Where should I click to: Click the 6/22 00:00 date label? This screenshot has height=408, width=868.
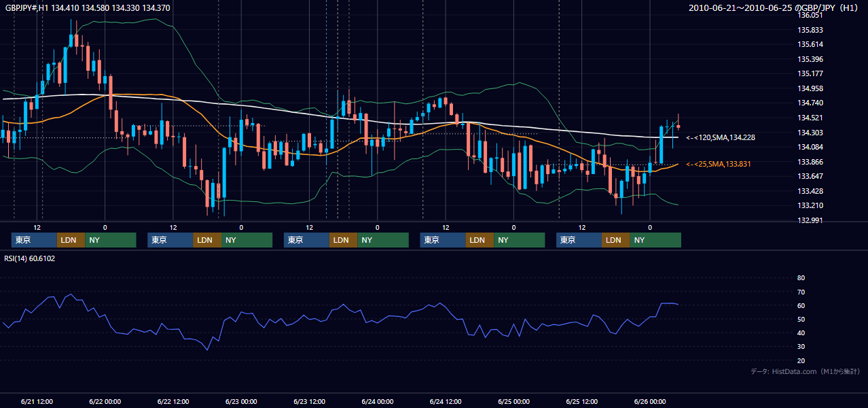105,401
